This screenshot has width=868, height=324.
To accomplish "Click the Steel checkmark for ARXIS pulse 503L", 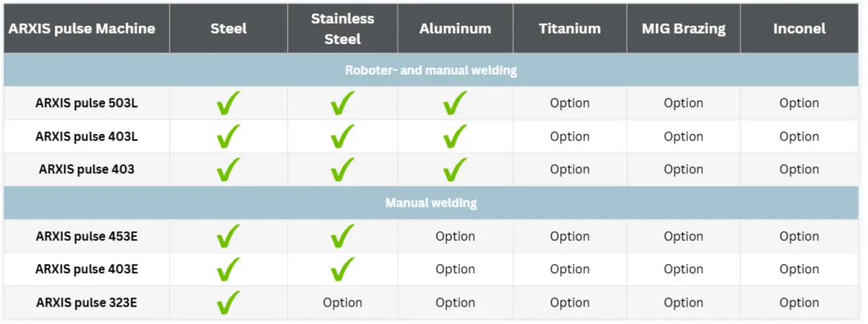I will 228,103.
